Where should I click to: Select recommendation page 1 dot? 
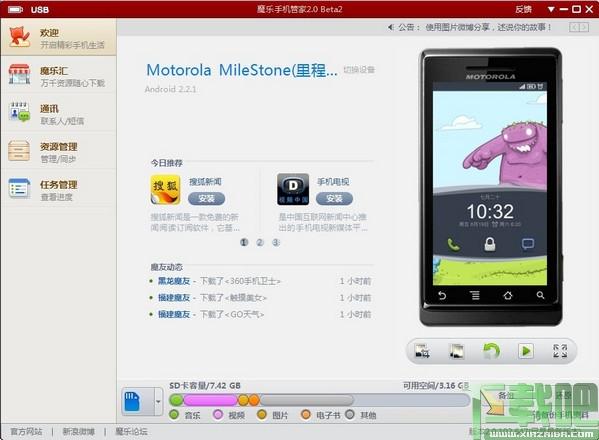[x=244, y=242]
